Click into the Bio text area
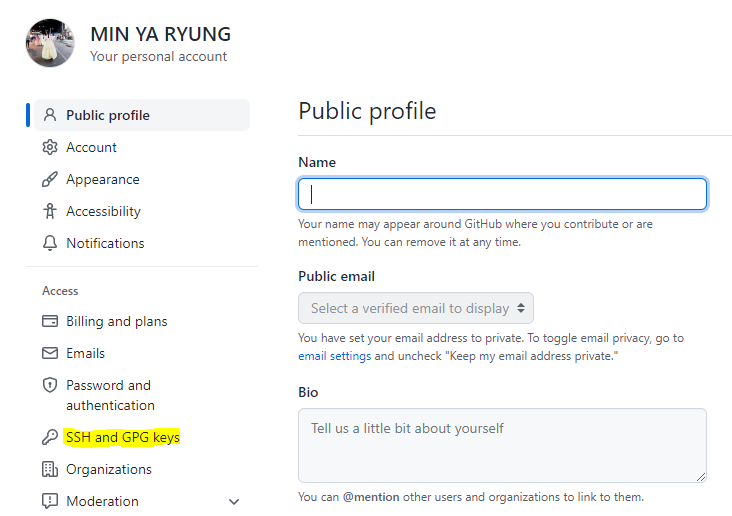Image resolution: width=732 pixels, height=516 pixels. point(502,445)
